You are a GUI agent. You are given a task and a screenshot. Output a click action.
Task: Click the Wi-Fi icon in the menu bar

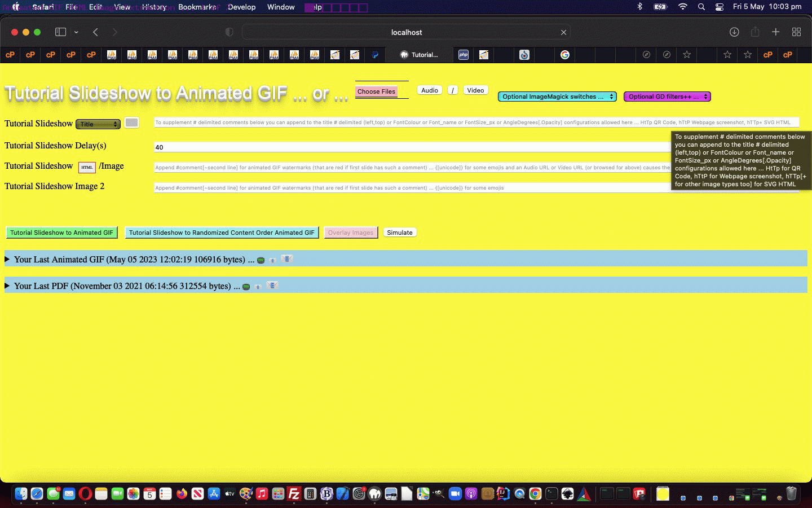pos(682,7)
